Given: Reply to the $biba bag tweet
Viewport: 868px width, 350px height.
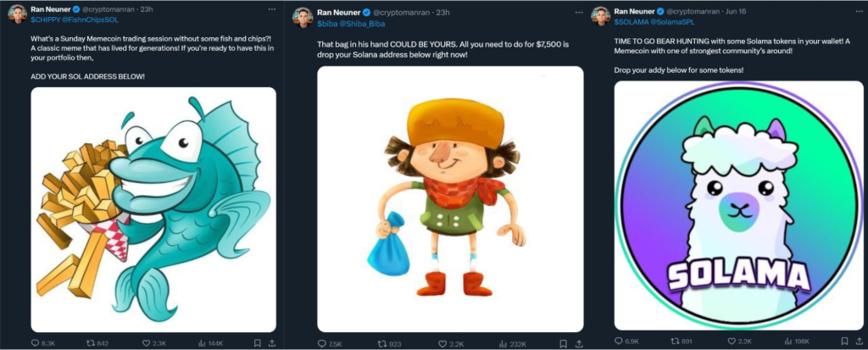Looking at the screenshot, I should point(323,342).
